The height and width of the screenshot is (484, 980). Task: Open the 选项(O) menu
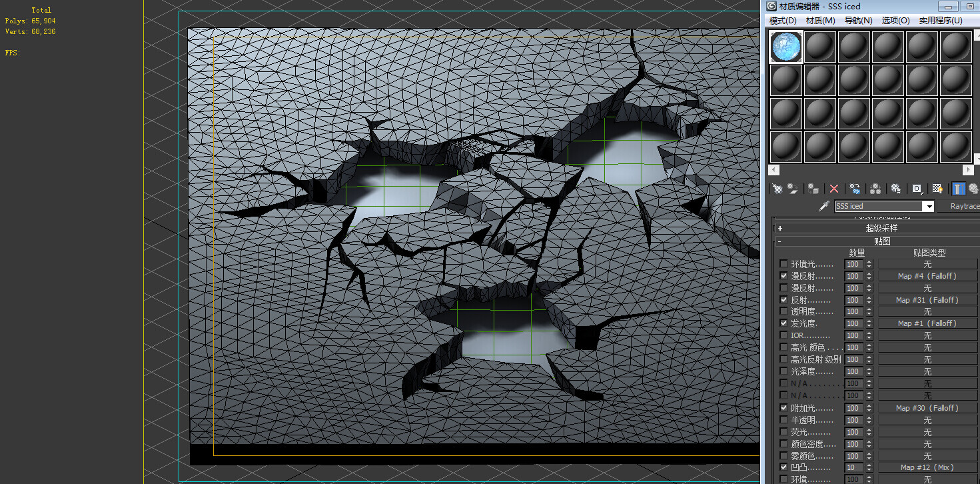pyautogui.click(x=895, y=20)
